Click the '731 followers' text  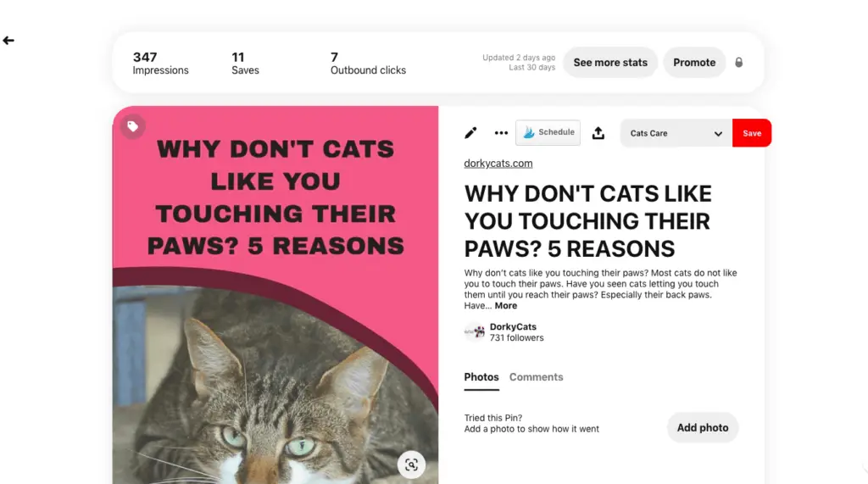516,338
